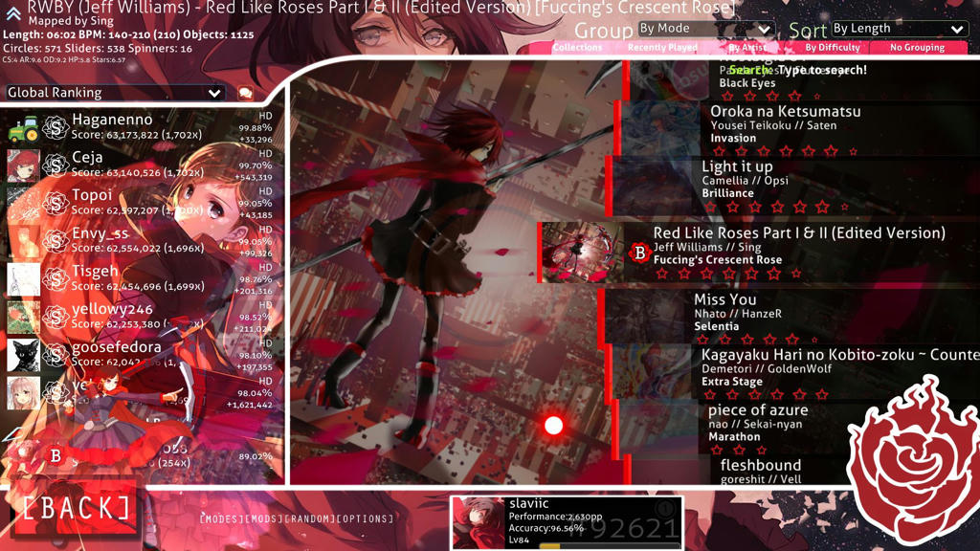Click the 'Mapped by Sing' text

[x=71, y=21]
